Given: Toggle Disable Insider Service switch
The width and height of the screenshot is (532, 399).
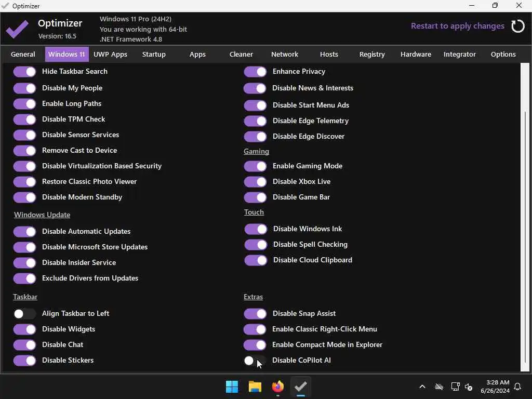Looking at the screenshot, I should pyautogui.click(x=24, y=263).
